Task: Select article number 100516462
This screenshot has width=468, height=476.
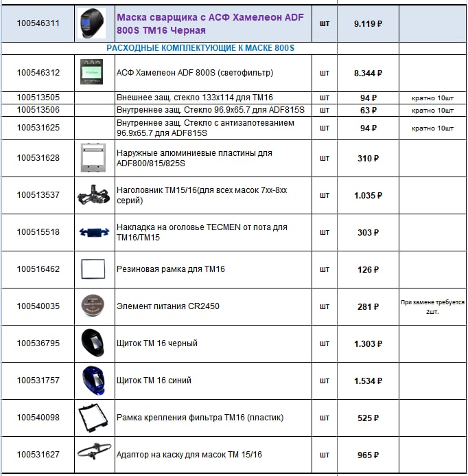Action: pyautogui.click(x=38, y=269)
